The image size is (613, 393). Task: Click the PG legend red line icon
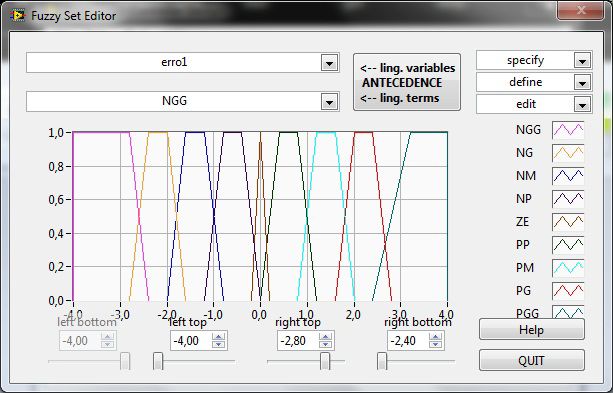[568, 291]
